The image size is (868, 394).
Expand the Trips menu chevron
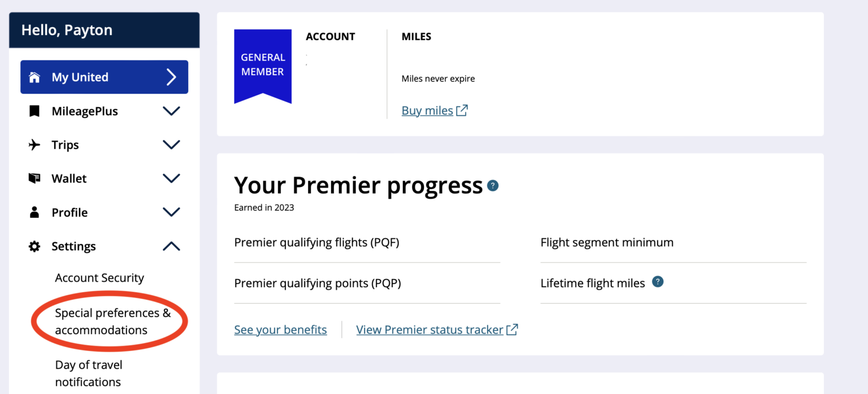coord(171,145)
